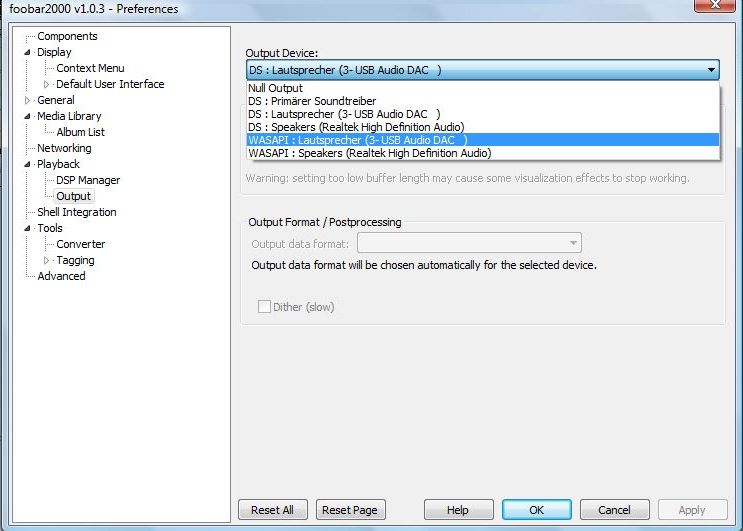Collapse the Playback tree node
The image size is (743, 531).
(28, 164)
